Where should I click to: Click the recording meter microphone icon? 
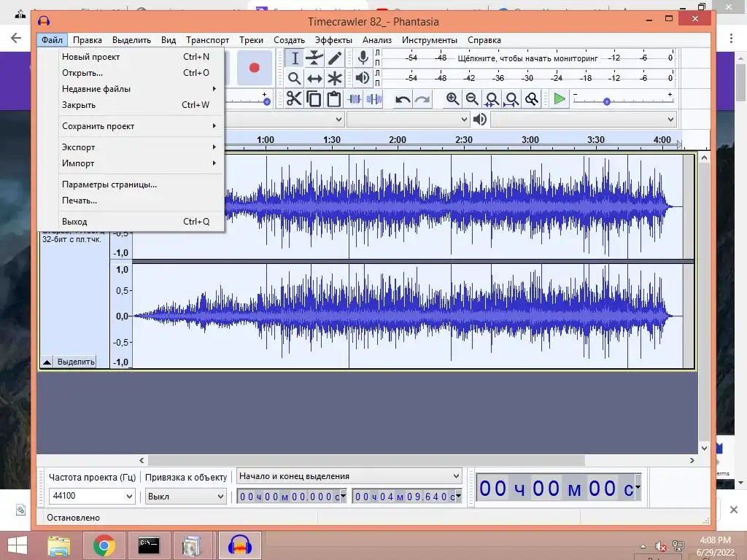[x=363, y=58]
